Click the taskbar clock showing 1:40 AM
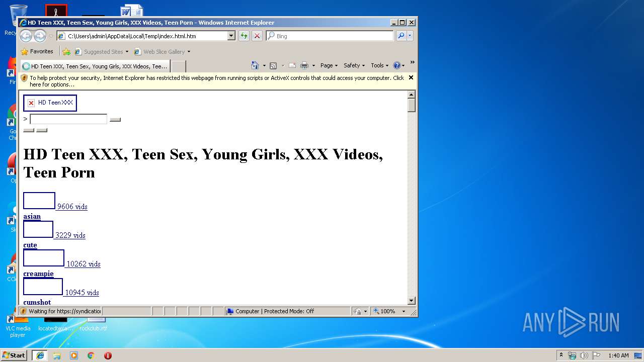Viewport: 644px width, 362px height. [x=618, y=355]
